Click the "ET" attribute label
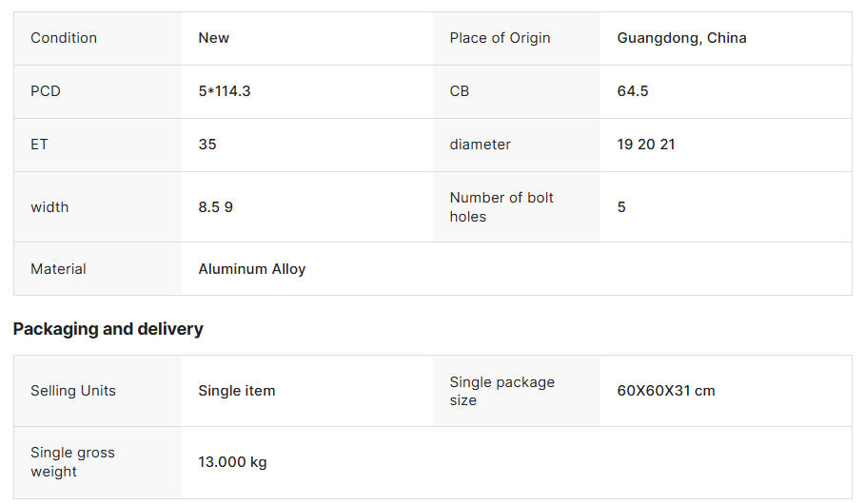 (x=39, y=145)
